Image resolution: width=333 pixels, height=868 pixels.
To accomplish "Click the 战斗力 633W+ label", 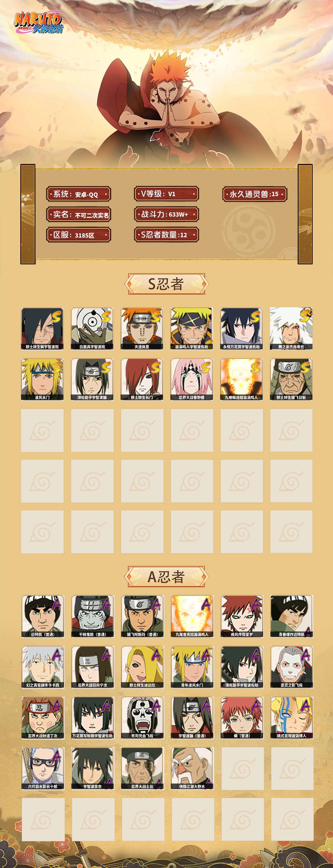I will click(166, 214).
